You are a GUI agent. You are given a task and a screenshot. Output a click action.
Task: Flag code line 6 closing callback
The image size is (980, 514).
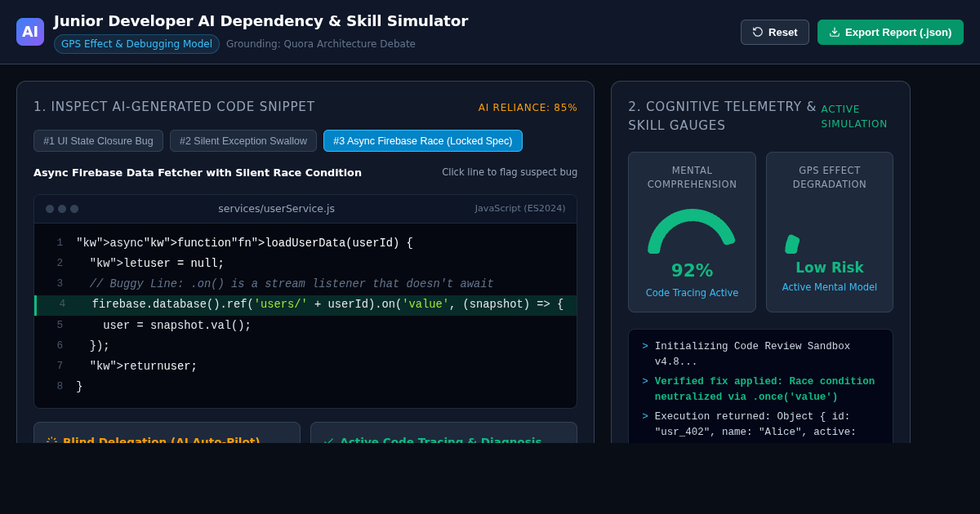click(x=305, y=346)
